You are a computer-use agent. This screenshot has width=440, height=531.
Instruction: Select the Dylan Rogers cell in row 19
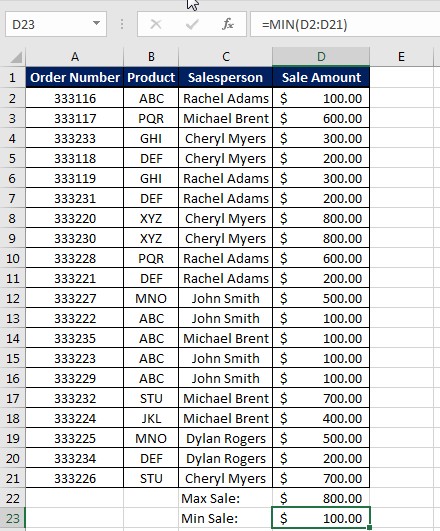[225, 439]
